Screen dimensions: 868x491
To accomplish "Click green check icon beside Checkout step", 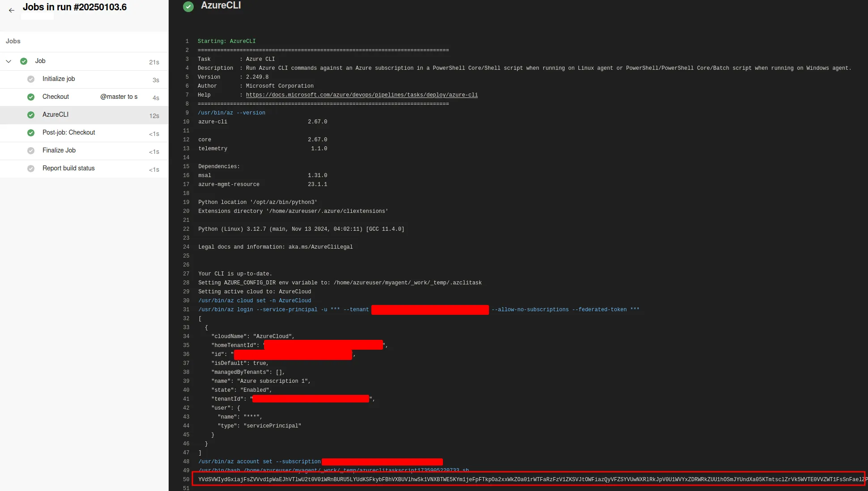I will click(31, 97).
